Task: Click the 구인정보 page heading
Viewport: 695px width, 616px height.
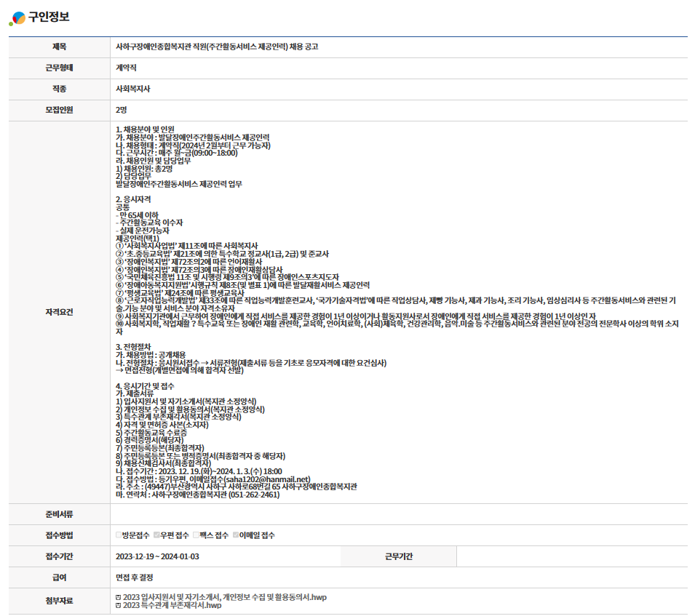Action: click(x=49, y=17)
